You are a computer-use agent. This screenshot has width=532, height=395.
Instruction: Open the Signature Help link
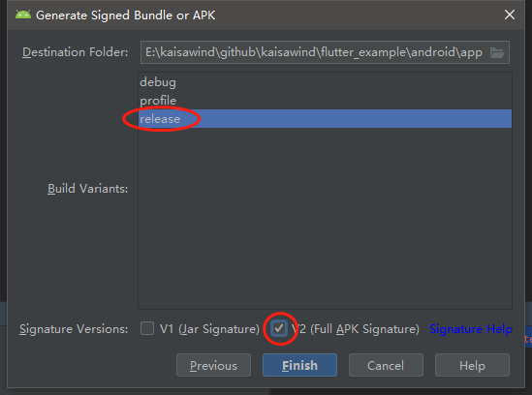[x=471, y=329]
